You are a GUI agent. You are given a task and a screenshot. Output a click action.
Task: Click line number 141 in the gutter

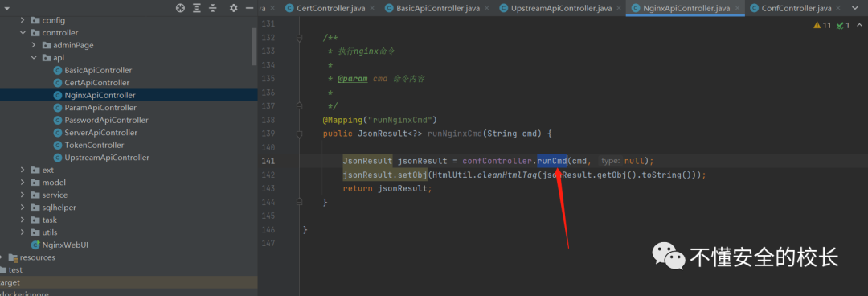pyautogui.click(x=268, y=161)
